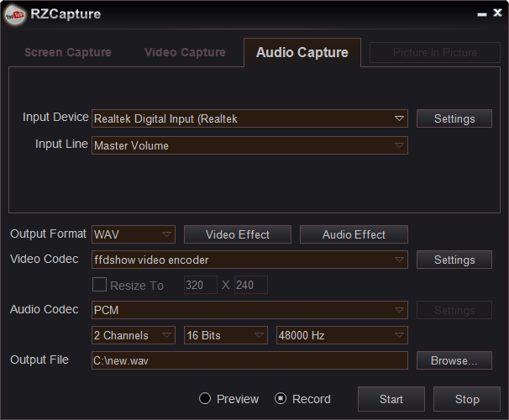Screen dimensions: 509x420
Task: Click the Video Effect button
Action: pyautogui.click(x=238, y=234)
